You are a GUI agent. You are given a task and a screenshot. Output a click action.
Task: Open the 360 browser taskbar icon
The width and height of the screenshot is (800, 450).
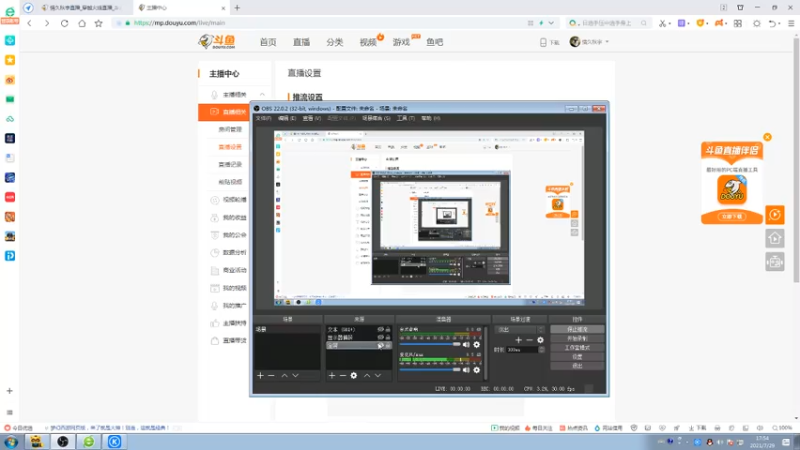89,442
